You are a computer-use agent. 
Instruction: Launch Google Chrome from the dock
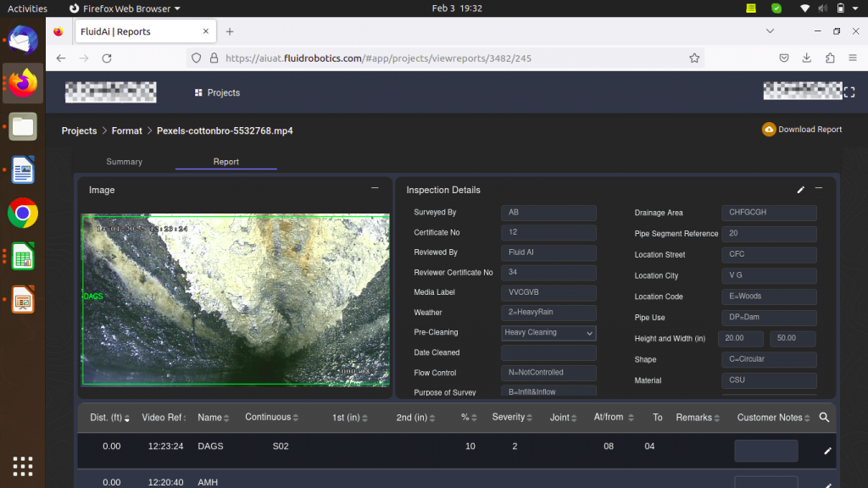click(23, 213)
